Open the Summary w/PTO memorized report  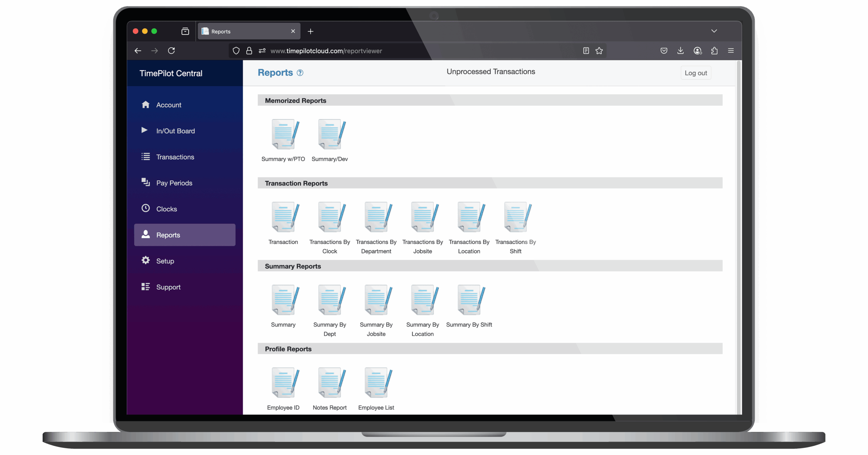coord(285,135)
